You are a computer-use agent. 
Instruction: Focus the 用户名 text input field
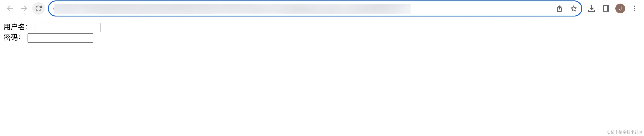point(68,27)
